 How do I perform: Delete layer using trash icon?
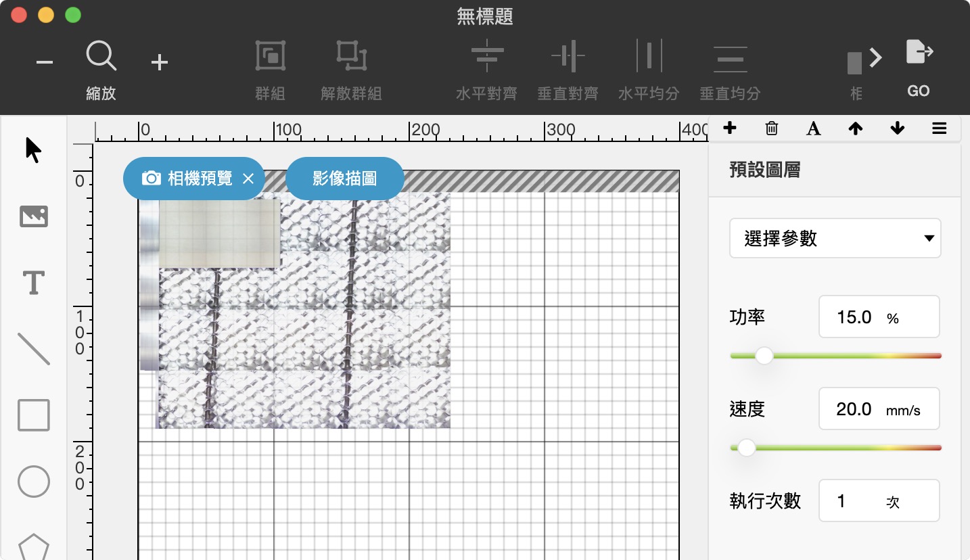772,129
